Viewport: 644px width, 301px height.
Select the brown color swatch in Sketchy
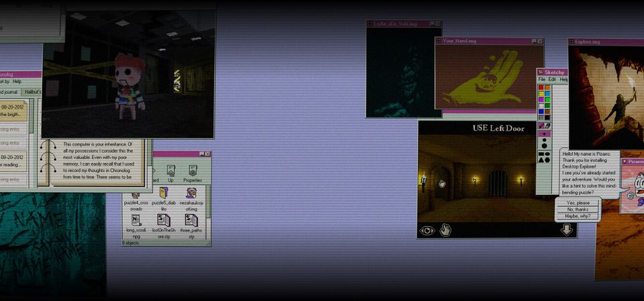[x=547, y=111]
